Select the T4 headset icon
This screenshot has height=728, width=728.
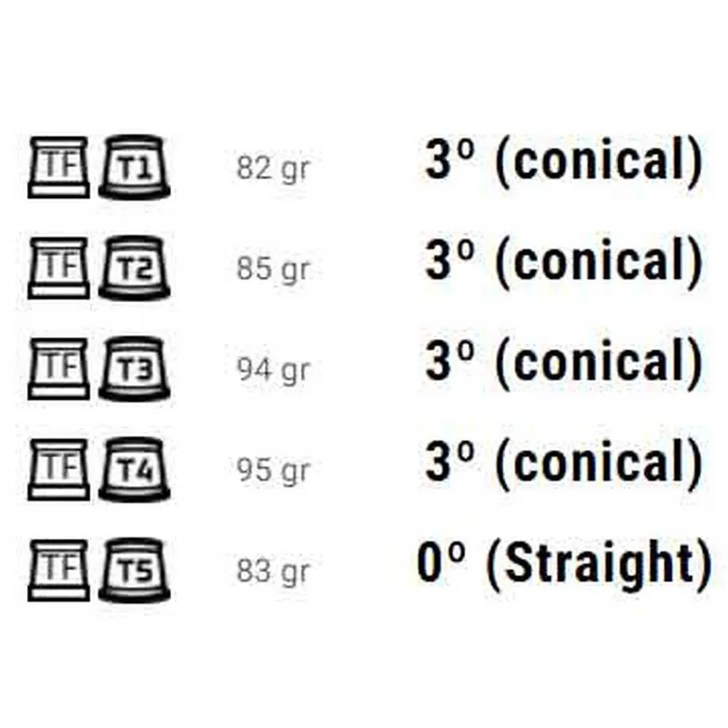coord(135,469)
